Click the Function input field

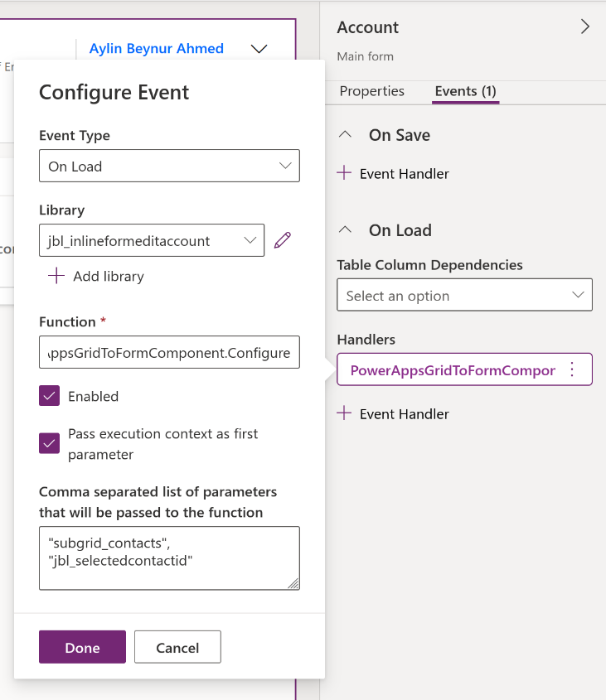[x=169, y=352]
